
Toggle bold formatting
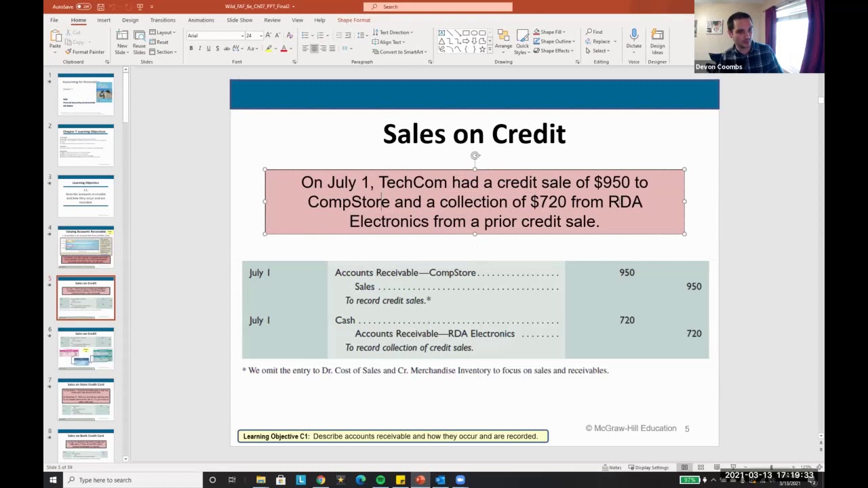click(191, 48)
